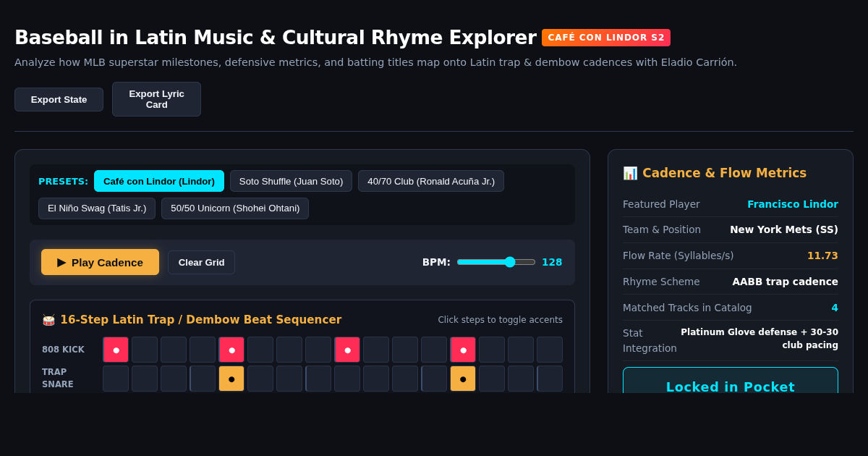
Task: Click the Café con Lindor S2 badge
Action: click(606, 38)
